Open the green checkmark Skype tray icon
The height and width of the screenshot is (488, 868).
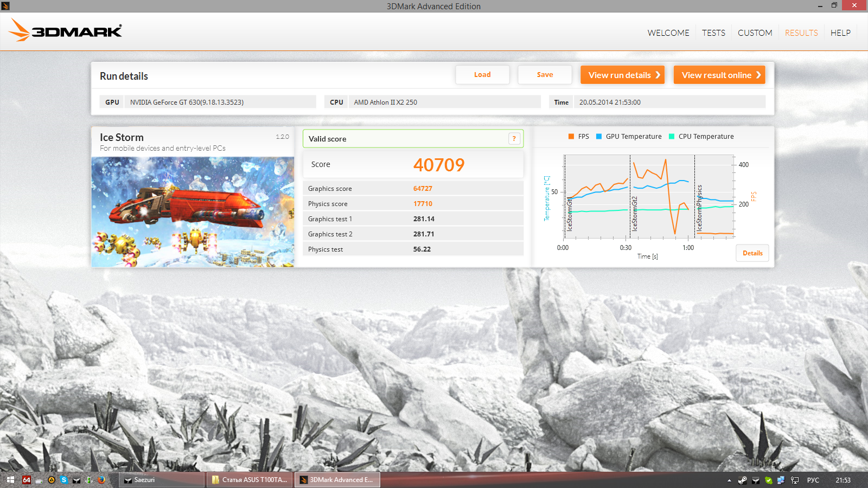click(x=768, y=480)
